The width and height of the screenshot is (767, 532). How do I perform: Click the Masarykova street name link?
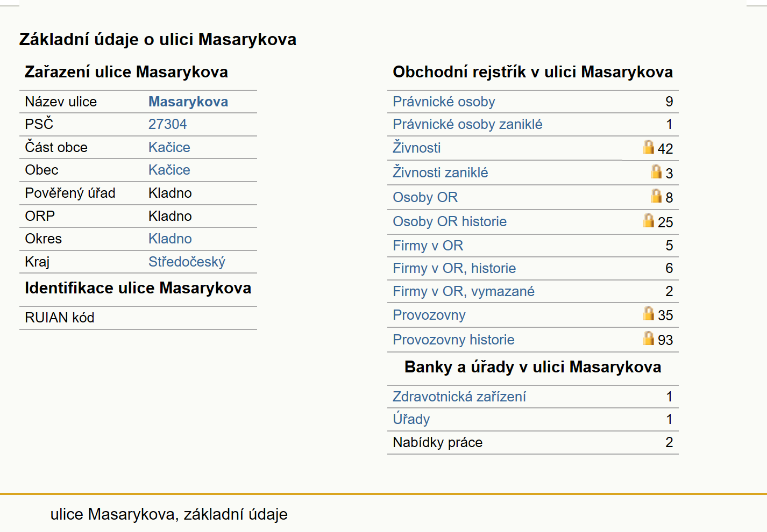tap(188, 102)
